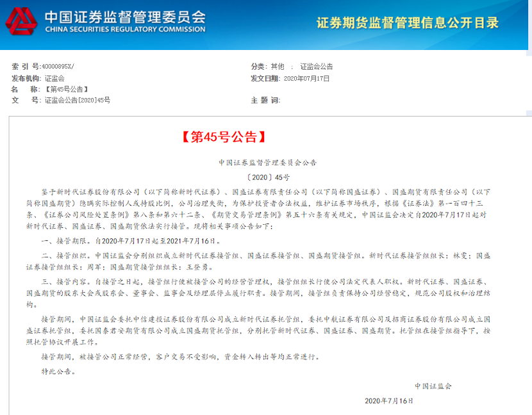Click the 发布机构 value 证监会
This screenshot has height=415, width=532.
54,78
